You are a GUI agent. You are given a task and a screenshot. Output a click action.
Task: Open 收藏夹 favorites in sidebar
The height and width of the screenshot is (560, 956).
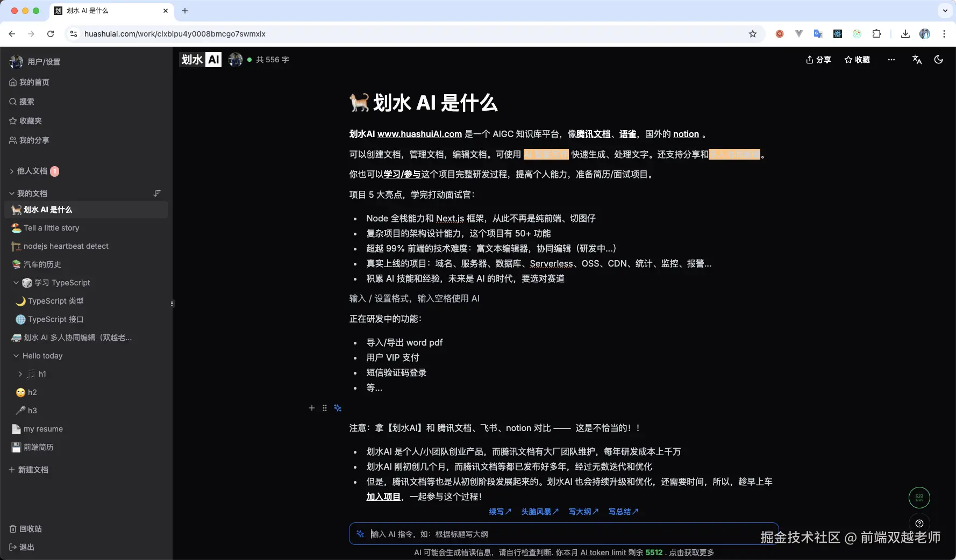tap(30, 121)
